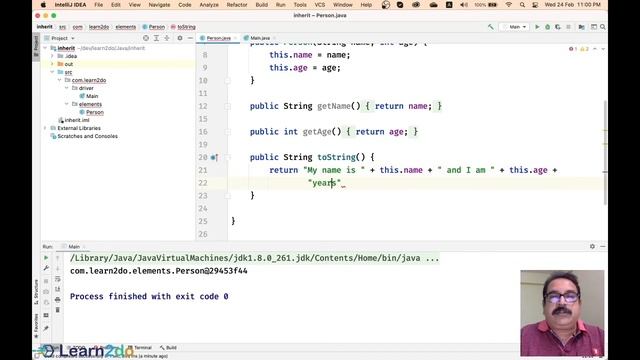Fold the toString method at line 20
The image size is (640, 360).
pos(228,157)
